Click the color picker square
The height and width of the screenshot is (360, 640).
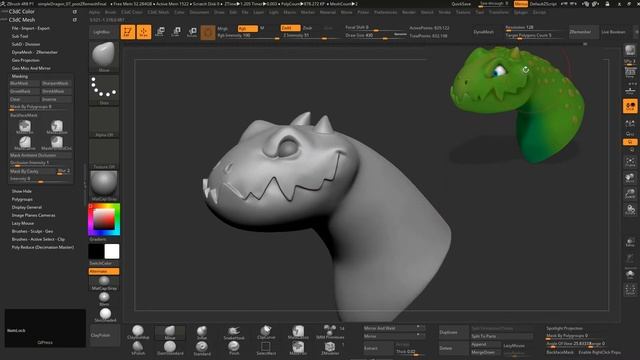coord(104,220)
